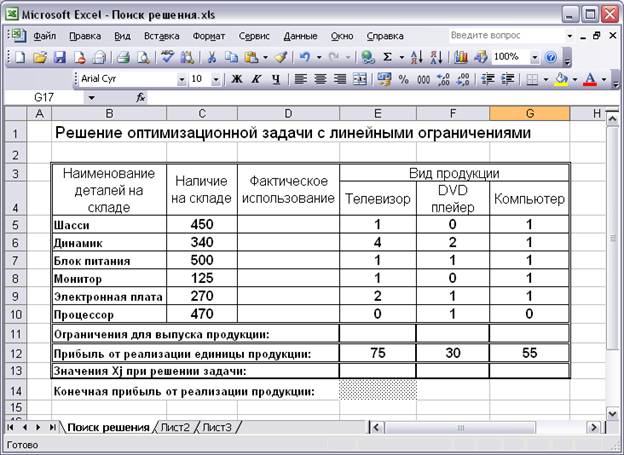Expand the AutoSum functions arrow
624x455 pixels.
[x=402, y=58]
